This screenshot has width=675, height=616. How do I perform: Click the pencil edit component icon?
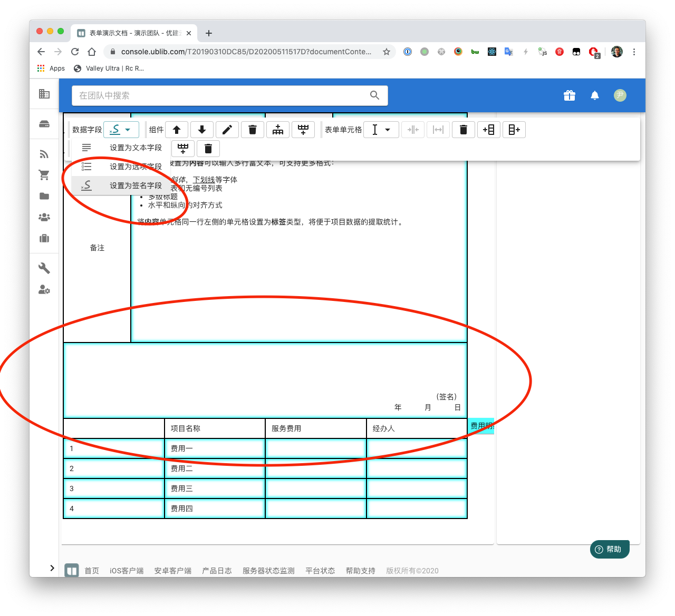[x=227, y=130]
